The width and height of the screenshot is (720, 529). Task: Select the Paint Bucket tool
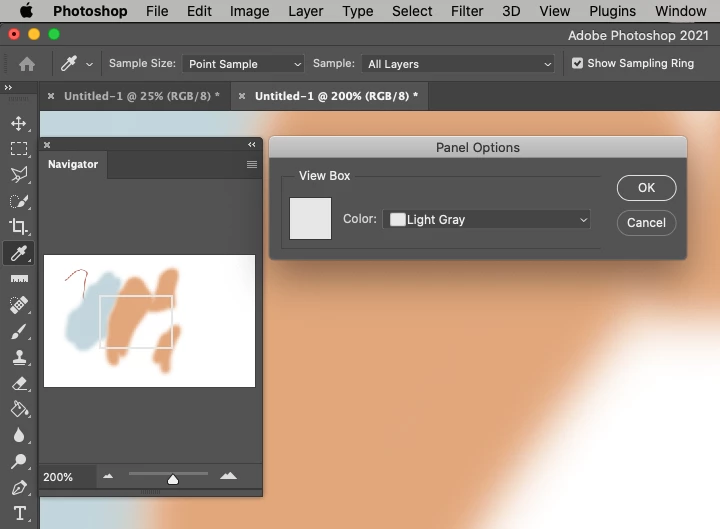[19, 409]
